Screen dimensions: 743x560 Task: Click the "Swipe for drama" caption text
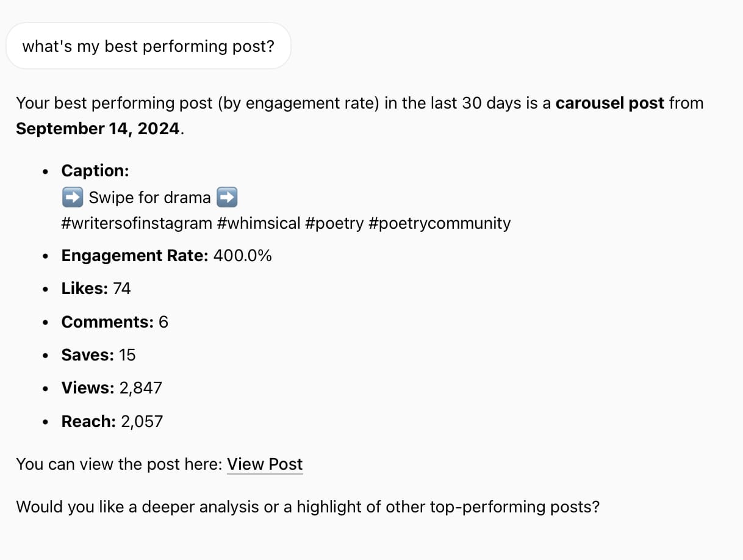[x=149, y=197]
